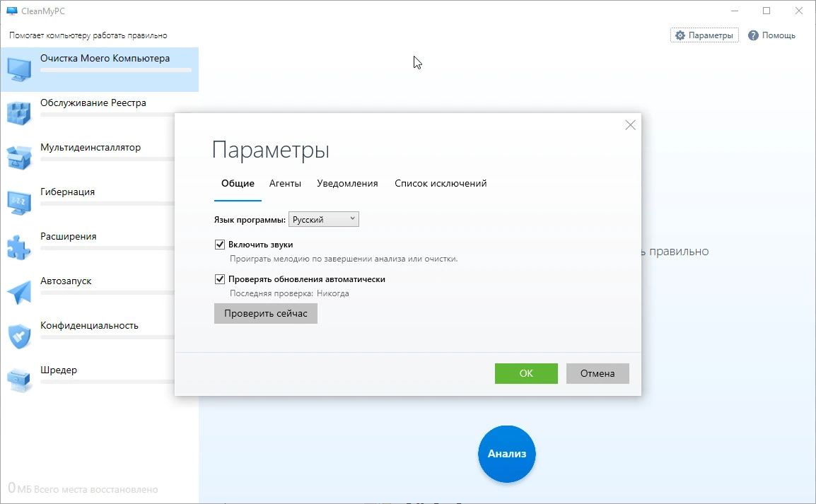Open the Язык программы dropdown
The height and width of the screenshot is (504, 816).
[x=324, y=220]
